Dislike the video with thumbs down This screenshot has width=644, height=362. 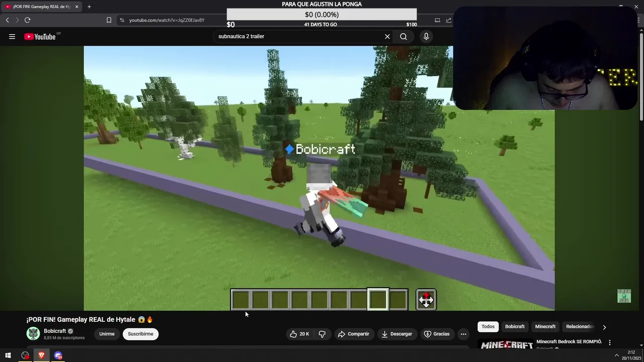coord(323,334)
